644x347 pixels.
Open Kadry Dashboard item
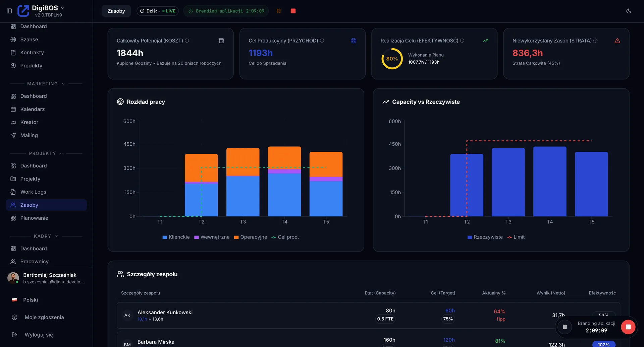coord(46,249)
